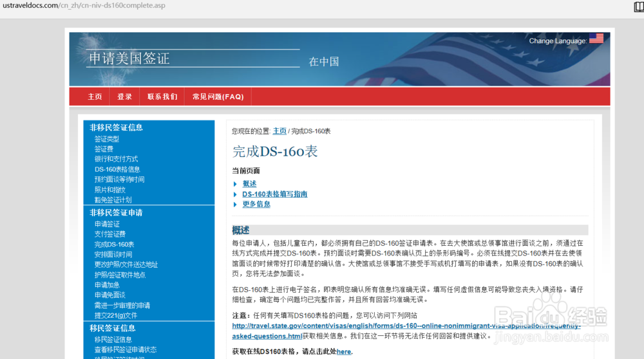Click the Change Language label
This screenshot has height=359, width=644.
click(558, 41)
